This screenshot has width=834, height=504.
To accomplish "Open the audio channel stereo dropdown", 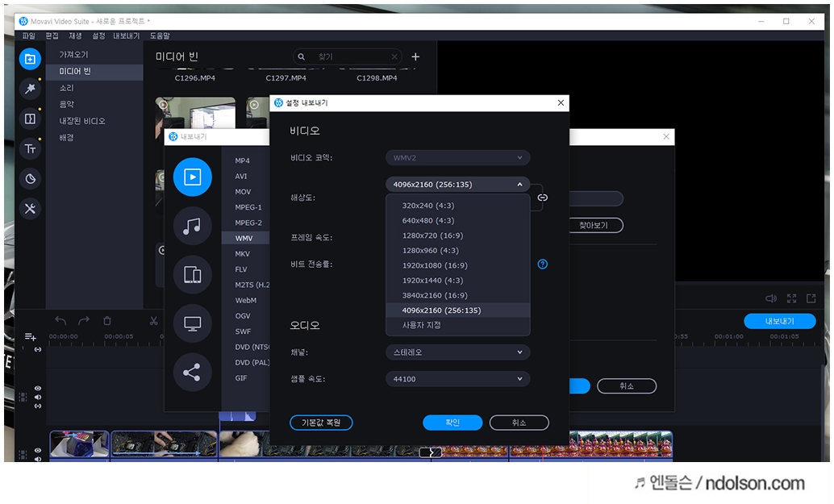I will [x=457, y=352].
